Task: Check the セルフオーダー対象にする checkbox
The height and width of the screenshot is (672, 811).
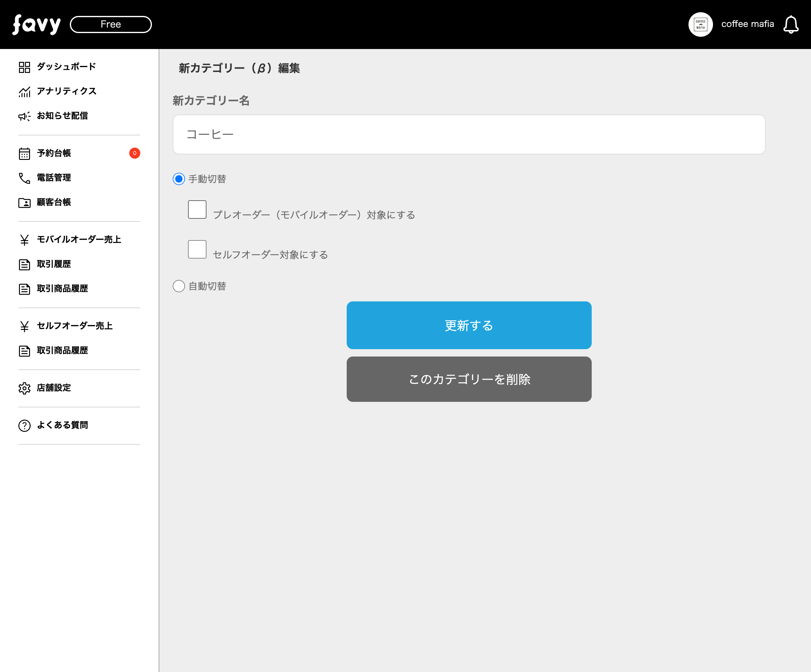Action: click(197, 250)
